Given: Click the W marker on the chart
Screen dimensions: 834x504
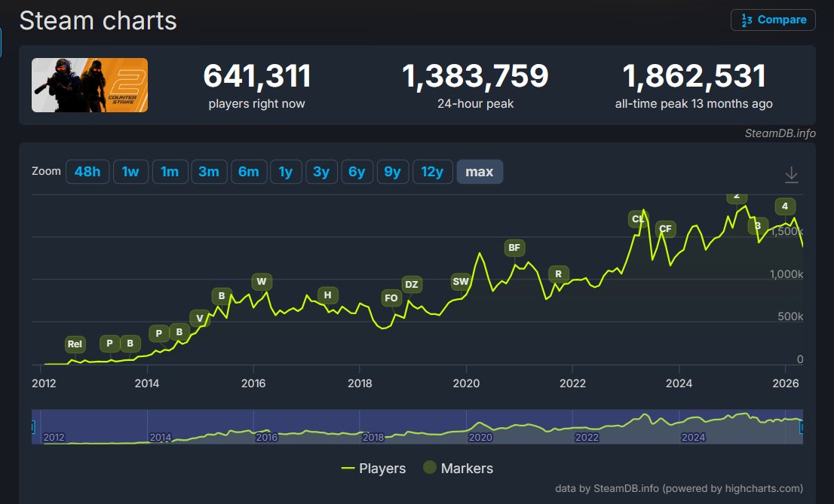Looking at the screenshot, I should 262,282.
